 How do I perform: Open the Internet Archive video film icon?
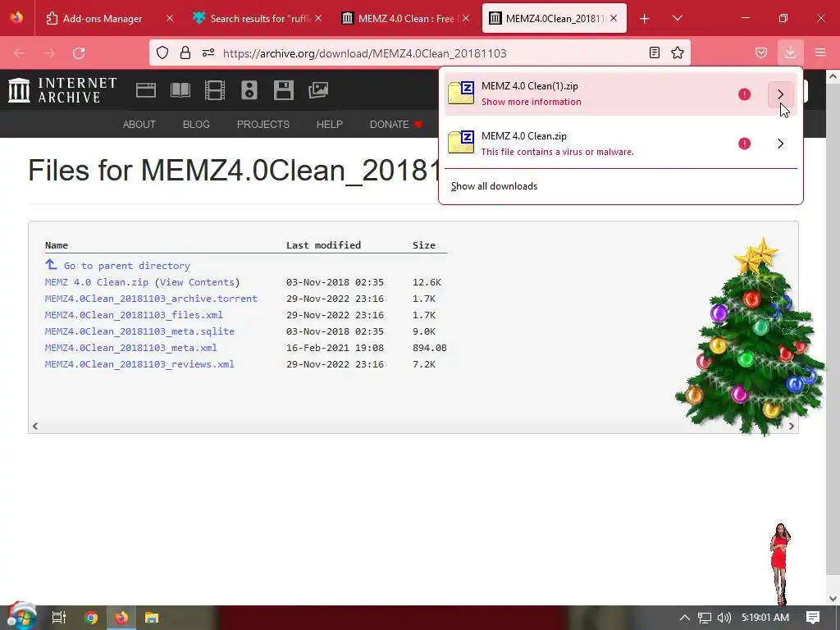coord(215,90)
